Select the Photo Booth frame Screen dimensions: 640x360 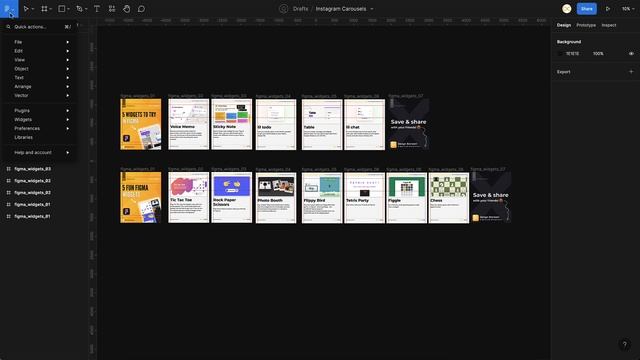[x=276, y=198]
